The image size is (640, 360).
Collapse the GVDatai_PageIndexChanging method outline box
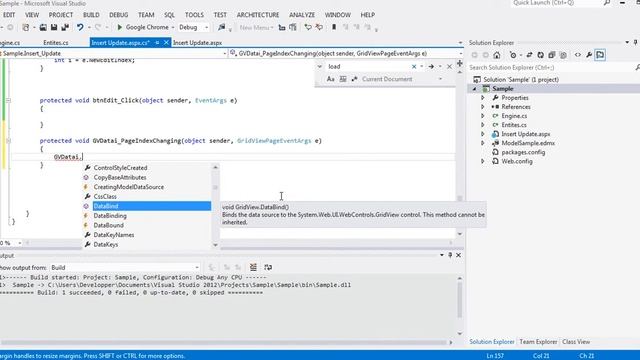pyautogui.click(x=8, y=141)
